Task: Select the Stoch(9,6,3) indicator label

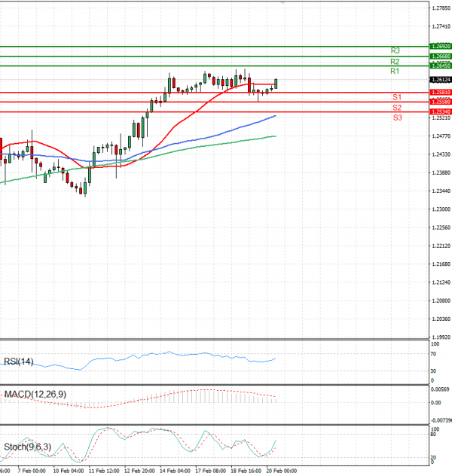Action: 27,447
